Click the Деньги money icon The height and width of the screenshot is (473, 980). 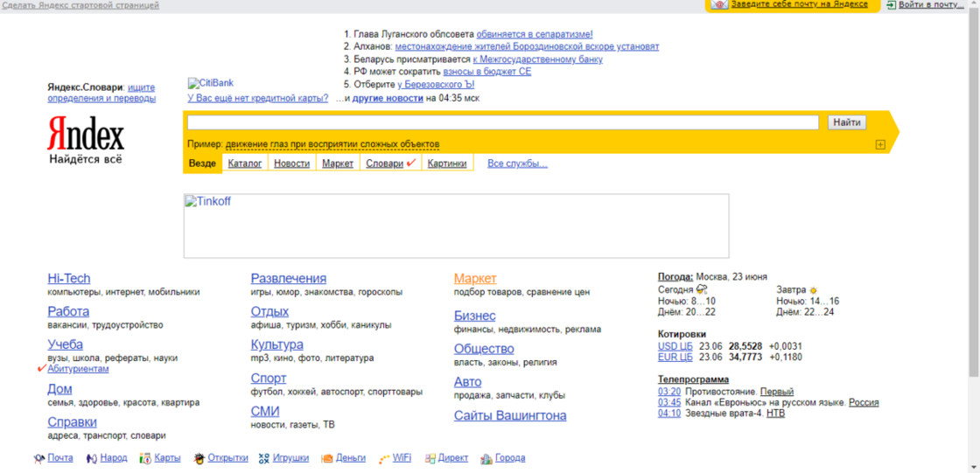326,459
